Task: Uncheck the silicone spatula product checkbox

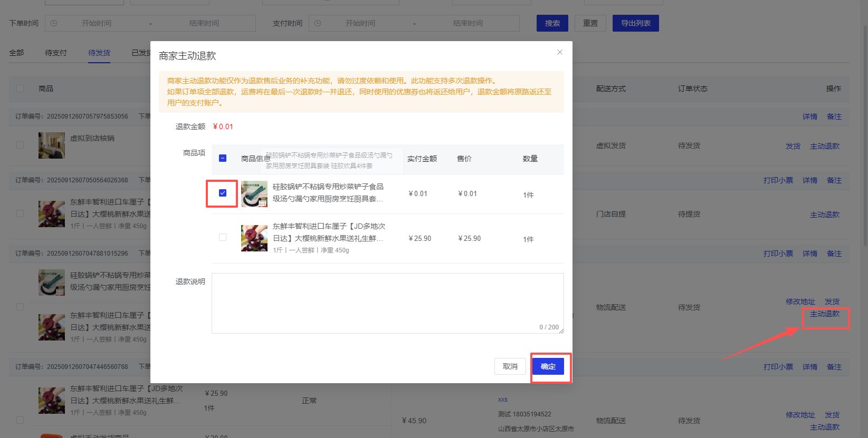Action: [x=223, y=193]
